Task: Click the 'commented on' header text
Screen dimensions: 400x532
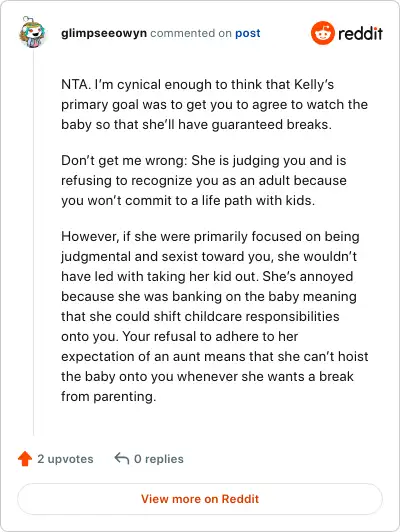Action: point(191,33)
